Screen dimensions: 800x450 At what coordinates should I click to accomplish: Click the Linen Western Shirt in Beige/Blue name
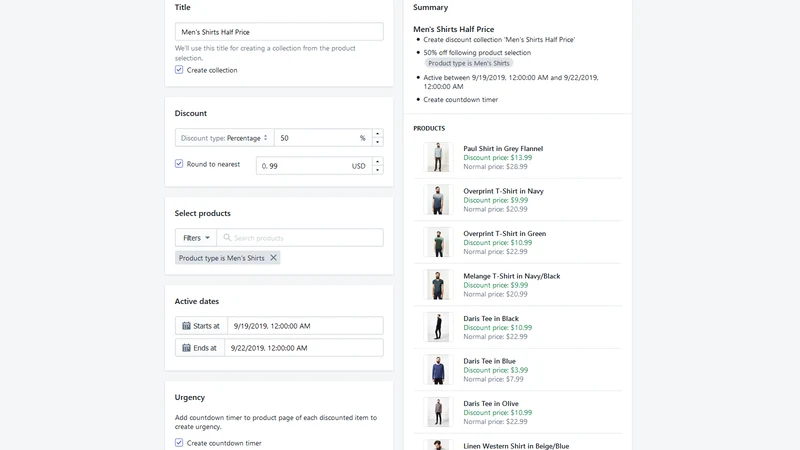click(x=516, y=446)
